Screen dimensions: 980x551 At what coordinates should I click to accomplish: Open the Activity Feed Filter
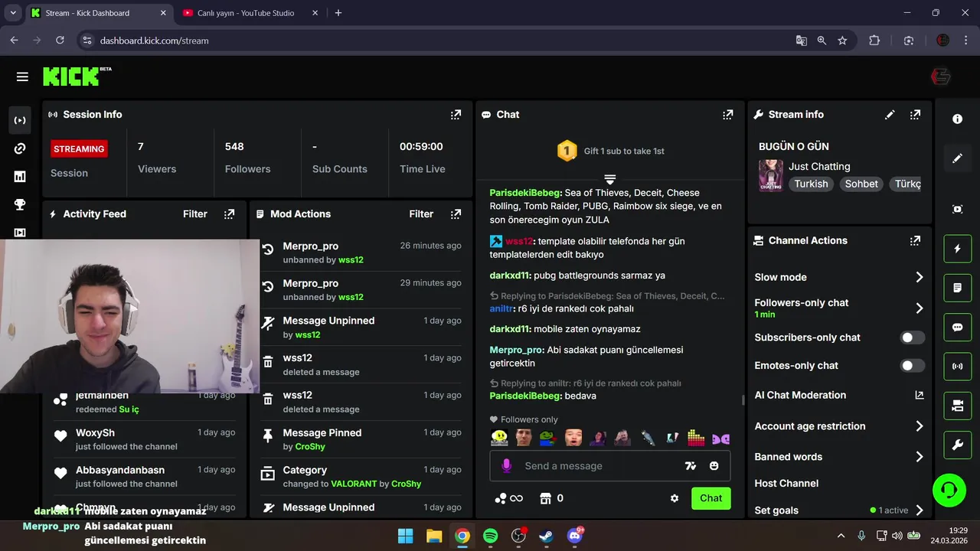[x=195, y=214]
